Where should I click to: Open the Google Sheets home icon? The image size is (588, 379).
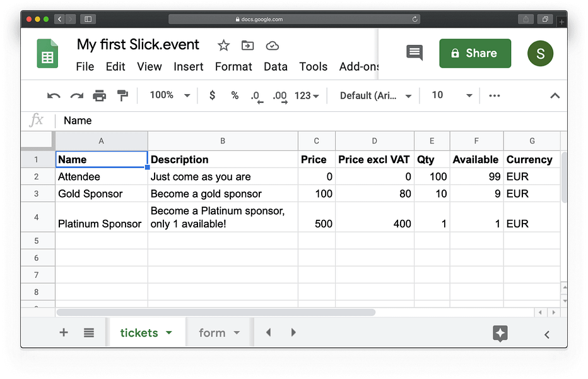(47, 54)
